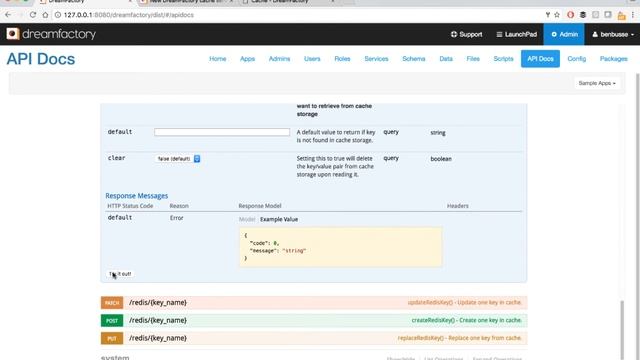Click the address bar URL
Image resolution: width=640 pixels, height=360 pixels.
(x=129, y=15)
